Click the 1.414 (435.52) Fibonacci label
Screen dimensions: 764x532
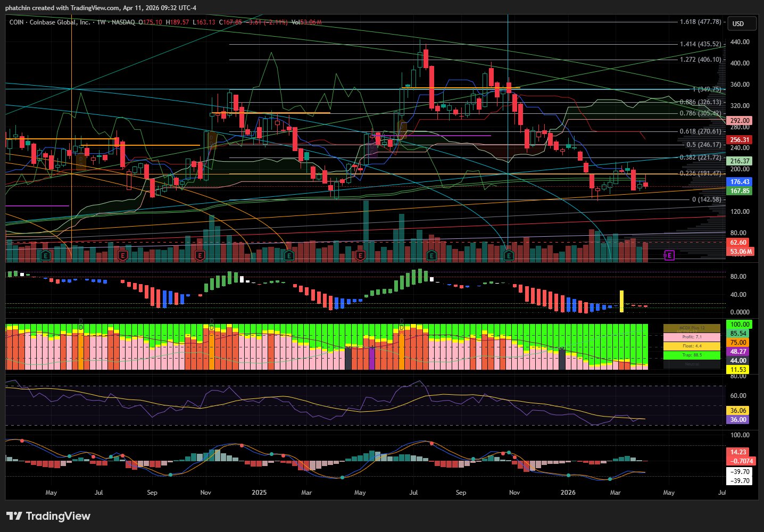tap(701, 44)
